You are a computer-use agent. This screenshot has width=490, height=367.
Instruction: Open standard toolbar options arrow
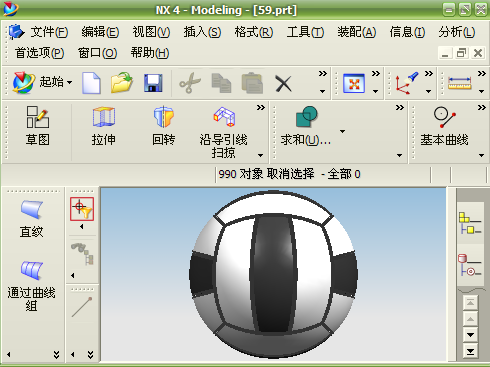click(322, 91)
